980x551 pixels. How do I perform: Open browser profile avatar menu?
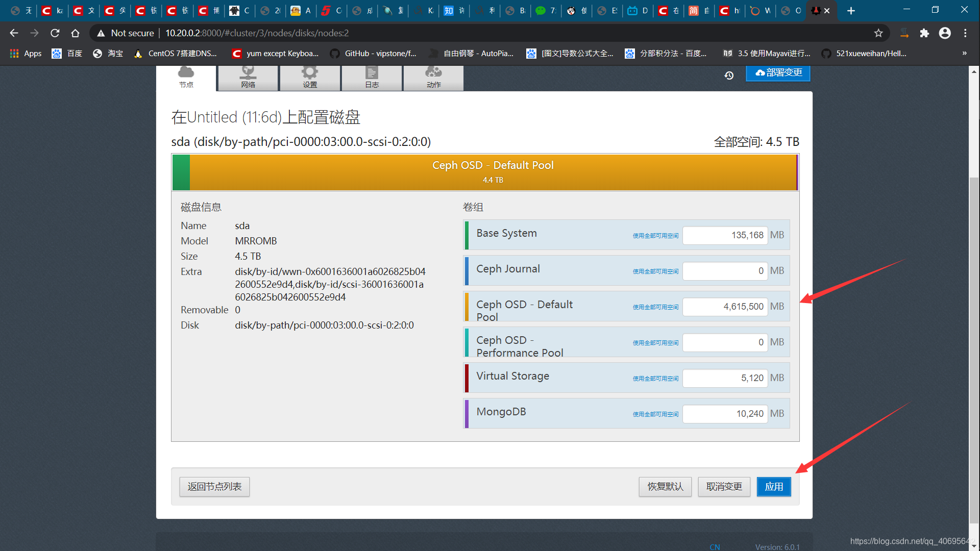tap(945, 33)
